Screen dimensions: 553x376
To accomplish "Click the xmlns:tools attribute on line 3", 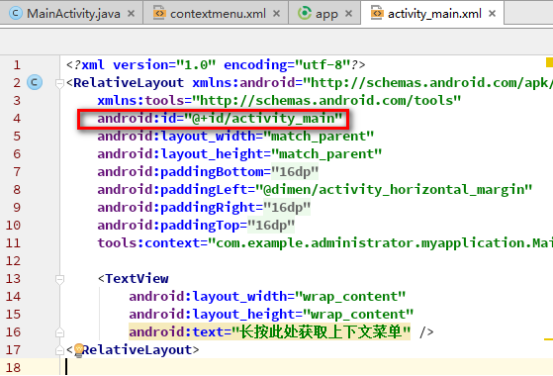I will tap(279, 101).
